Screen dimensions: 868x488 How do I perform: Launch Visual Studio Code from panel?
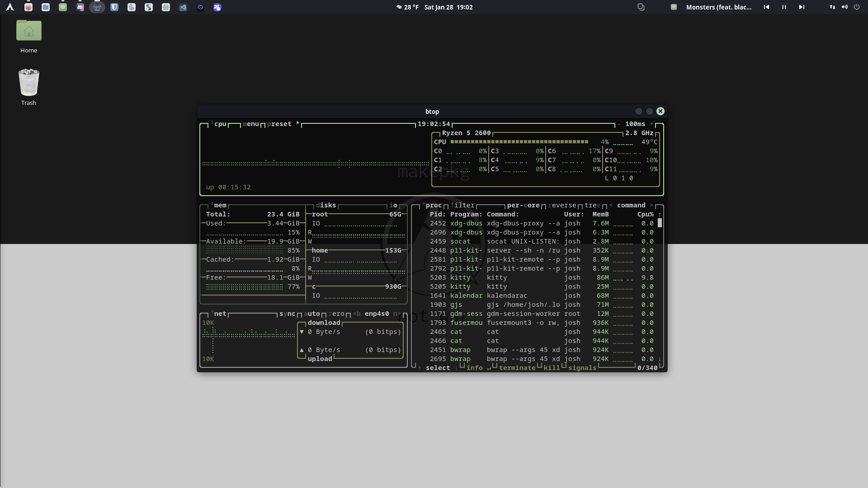[x=183, y=7]
